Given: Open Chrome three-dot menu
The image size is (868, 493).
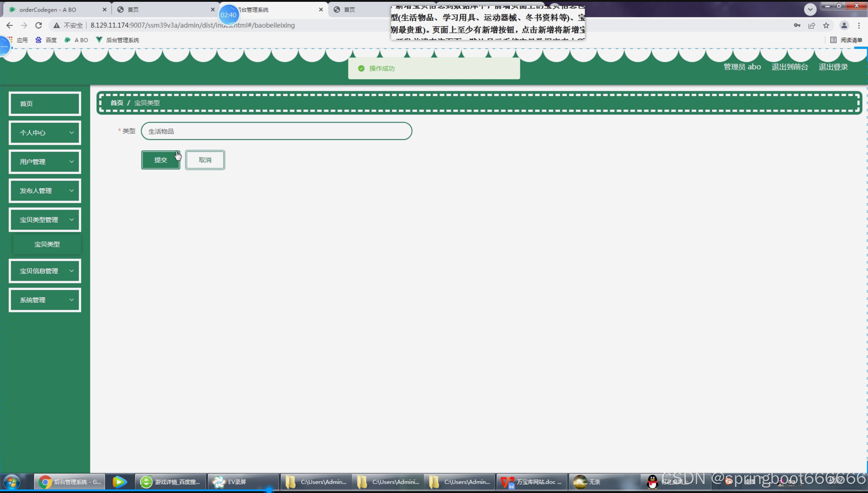Looking at the screenshot, I should tap(859, 25).
